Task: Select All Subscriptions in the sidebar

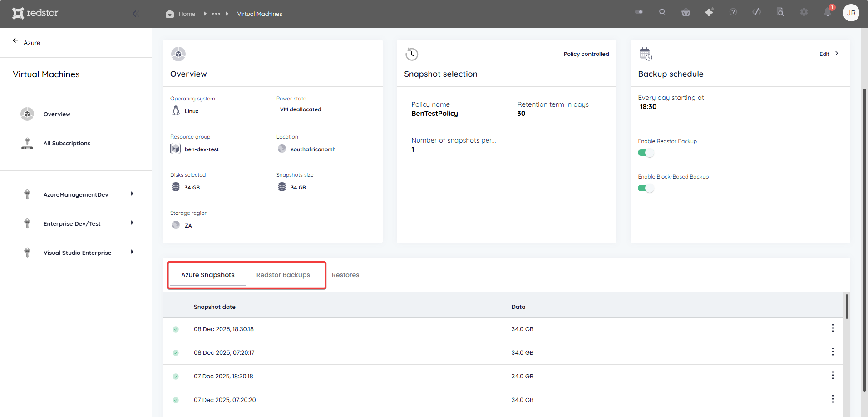Action: [x=67, y=143]
